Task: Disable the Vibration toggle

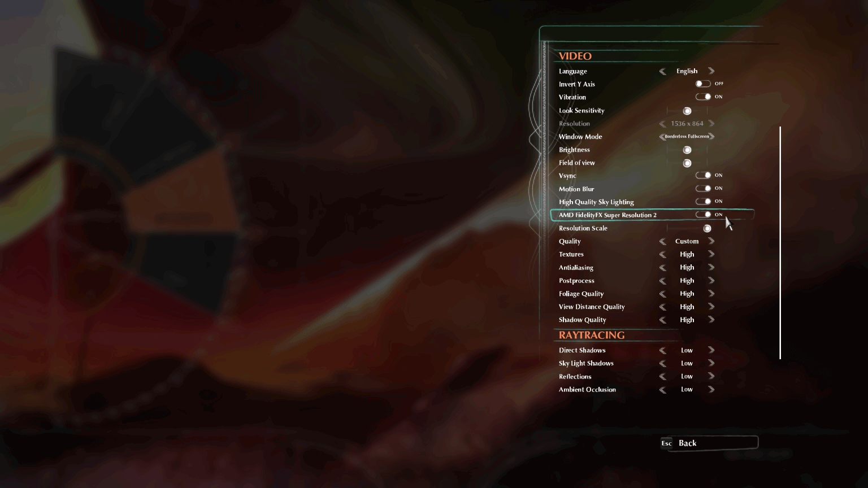Action: pos(703,97)
